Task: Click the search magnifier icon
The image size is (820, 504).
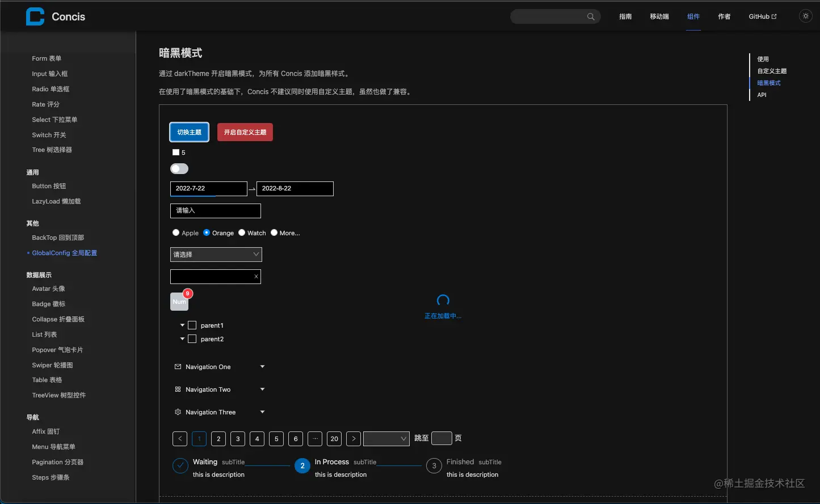Action: point(591,16)
